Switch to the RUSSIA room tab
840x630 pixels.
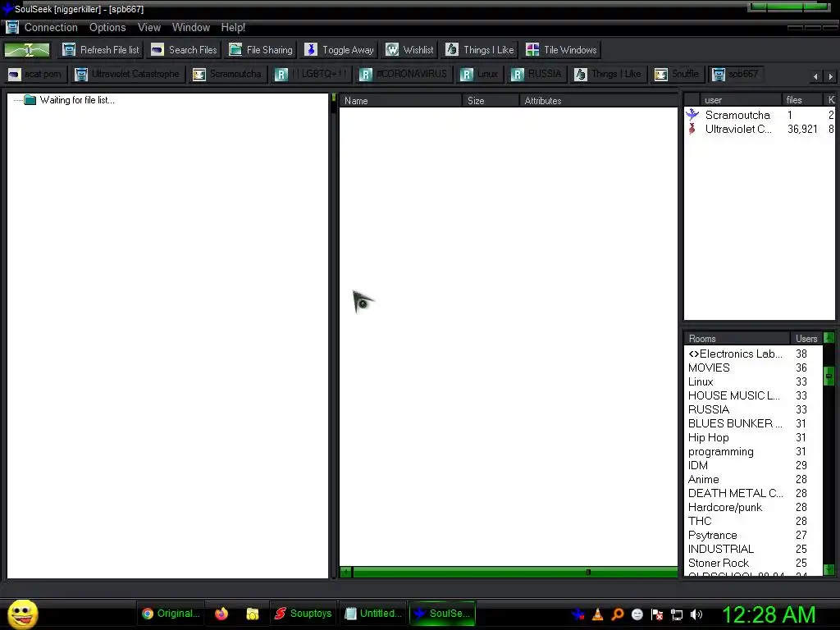[536, 74]
